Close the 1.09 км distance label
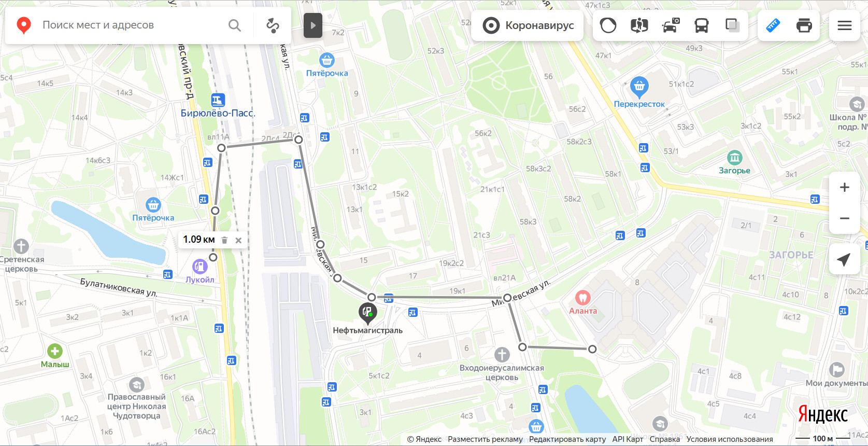Viewport: 868px width, 446px height. 238,240
